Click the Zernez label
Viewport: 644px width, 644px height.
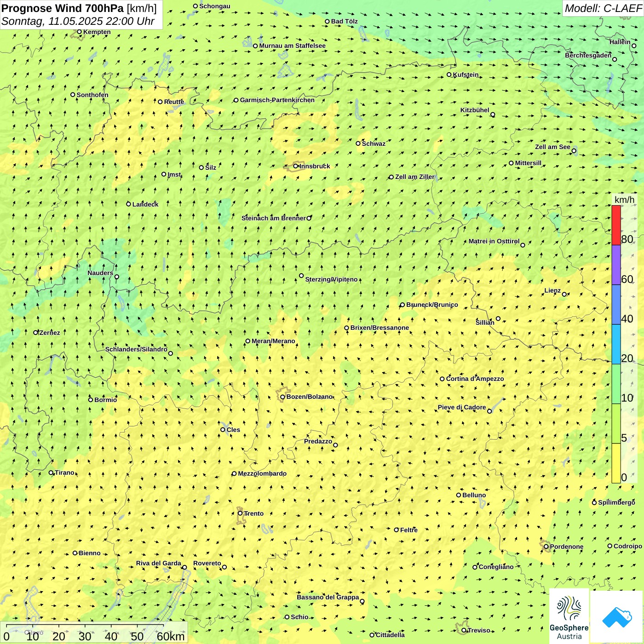click(x=50, y=333)
